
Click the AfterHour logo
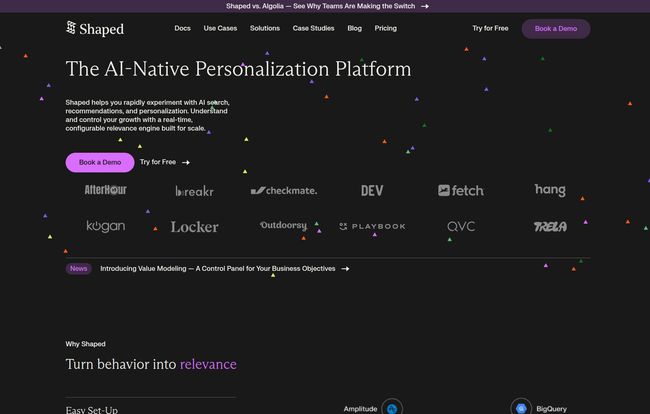tap(105, 190)
